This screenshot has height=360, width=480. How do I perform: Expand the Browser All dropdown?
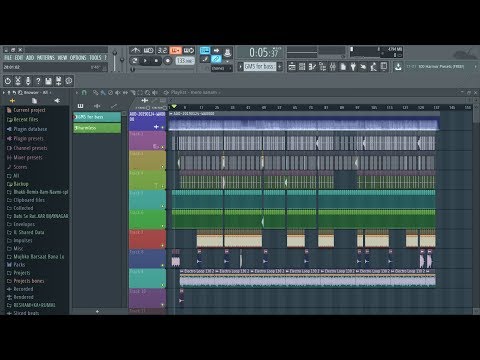(x=37, y=92)
